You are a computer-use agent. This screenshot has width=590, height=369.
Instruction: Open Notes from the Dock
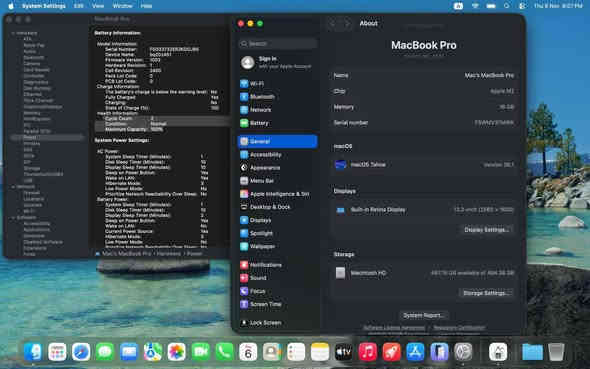[320, 352]
